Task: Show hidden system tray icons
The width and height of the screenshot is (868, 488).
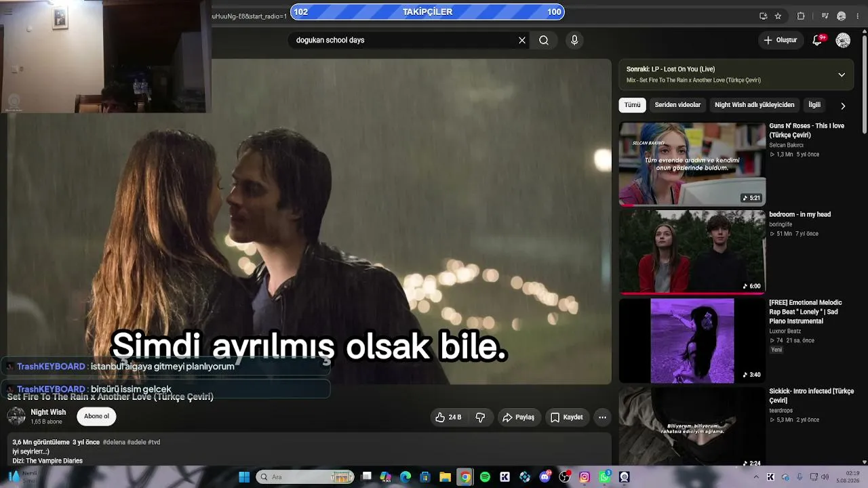Action: 757,477
